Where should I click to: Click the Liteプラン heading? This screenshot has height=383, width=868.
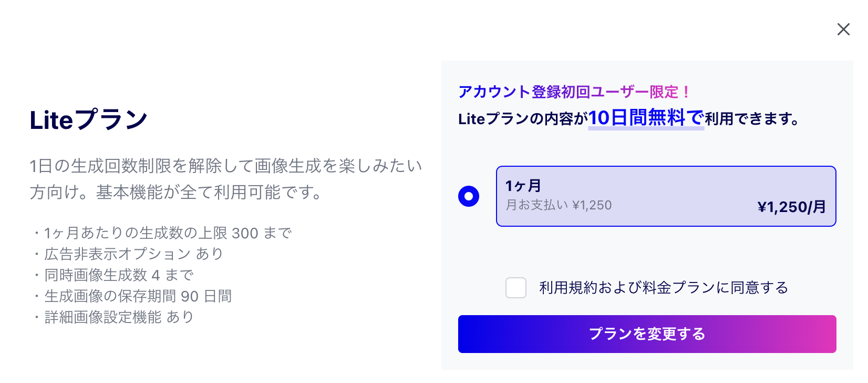pyautogui.click(x=89, y=120)
